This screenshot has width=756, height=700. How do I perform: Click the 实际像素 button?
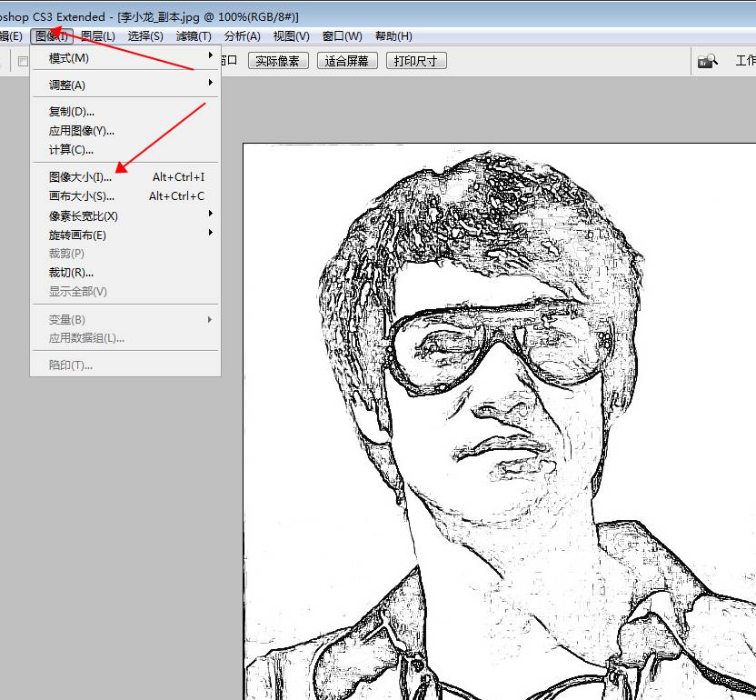(278, 61)
